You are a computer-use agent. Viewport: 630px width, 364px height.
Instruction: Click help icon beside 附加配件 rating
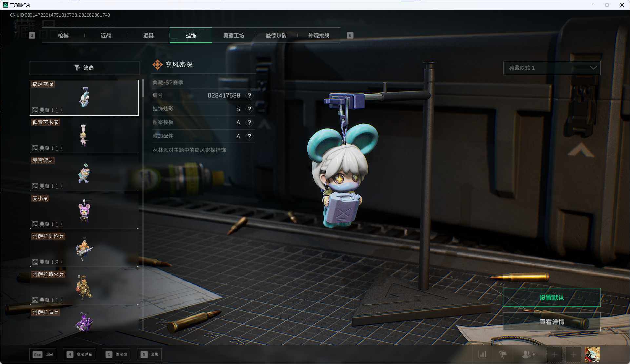pos(249,136)
